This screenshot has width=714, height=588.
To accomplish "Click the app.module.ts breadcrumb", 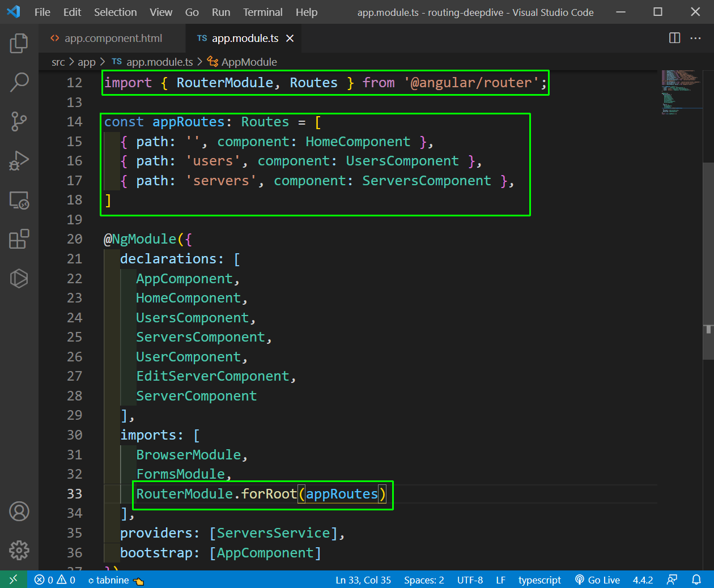I will point(152,62).
